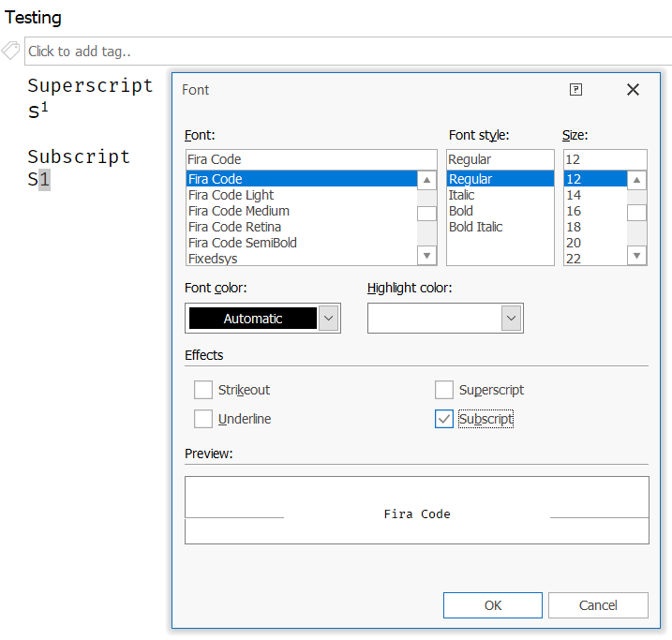
Task: Choose Bold Italic font style
Action: (476, 227)
